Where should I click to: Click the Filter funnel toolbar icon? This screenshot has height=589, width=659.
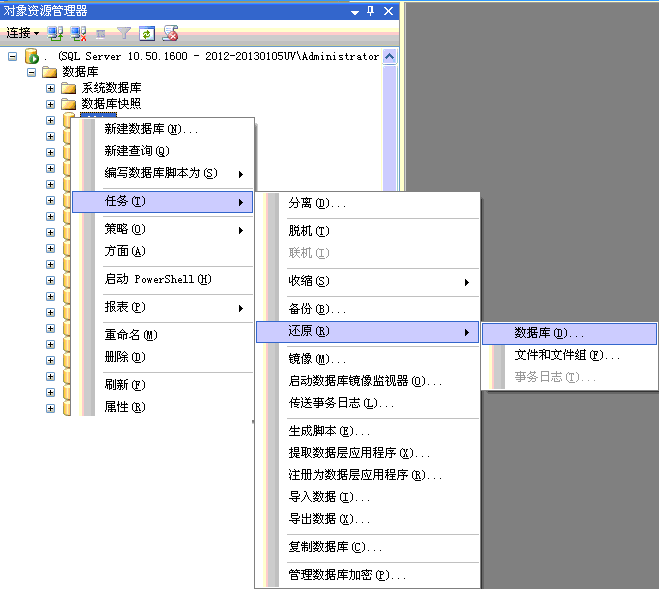(124, 33)
